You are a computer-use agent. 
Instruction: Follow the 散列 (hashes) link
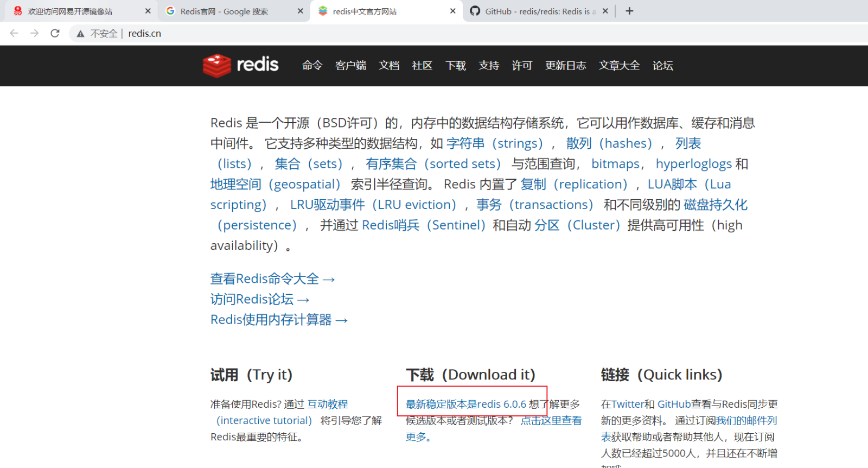point(609,143)
